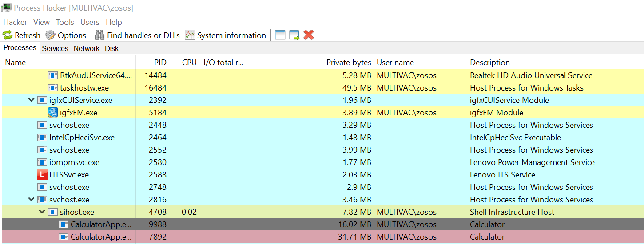Click the binoculars Find handles icon
The width and height of the screenshot is (644, 244).
coord(100,35)
